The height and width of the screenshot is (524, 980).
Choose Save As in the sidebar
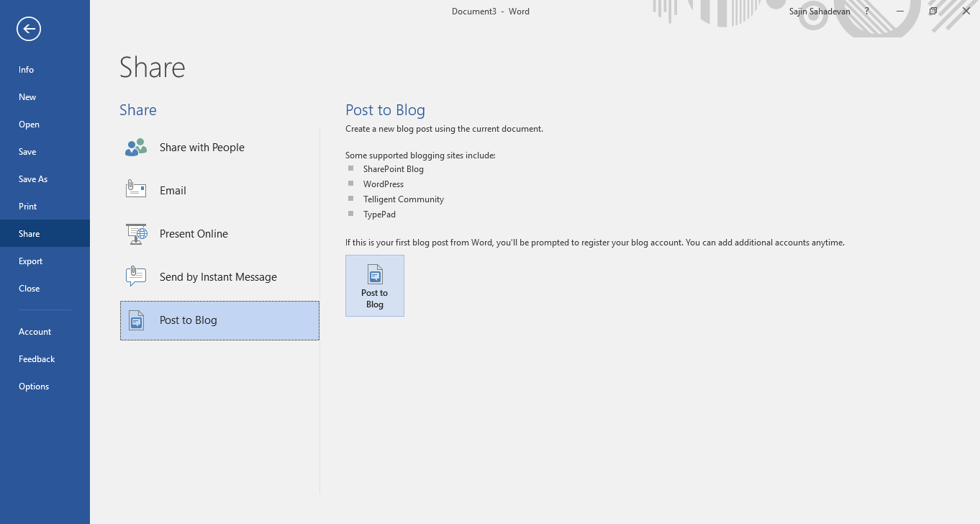pos(45,179)
